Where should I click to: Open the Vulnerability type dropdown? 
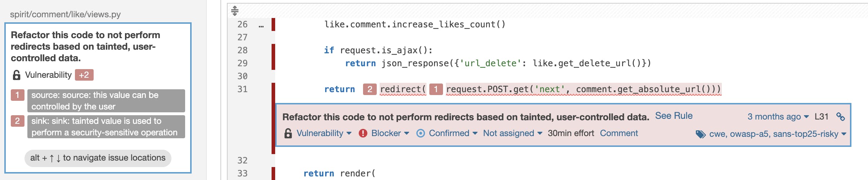tap(324, 133)
